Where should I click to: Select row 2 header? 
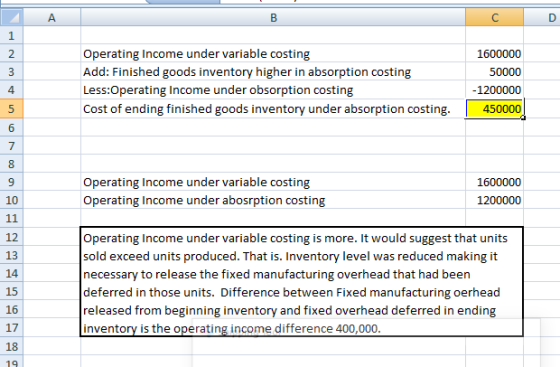pyautogui.click(x=12, y=54)
